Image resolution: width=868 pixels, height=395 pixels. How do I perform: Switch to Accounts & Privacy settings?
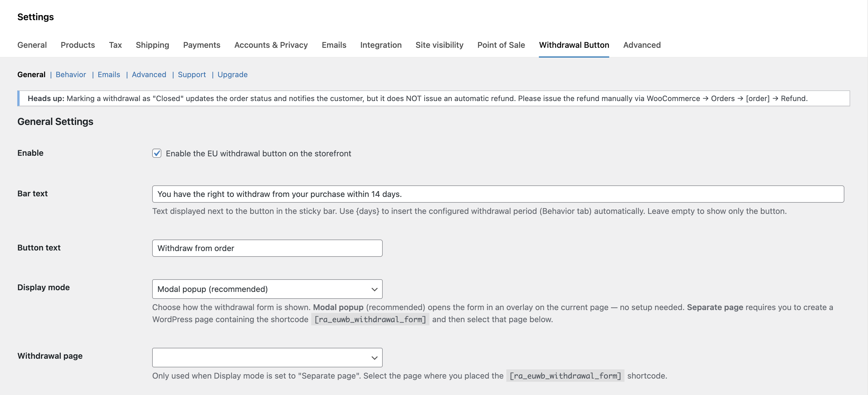[x=271, y=45]
